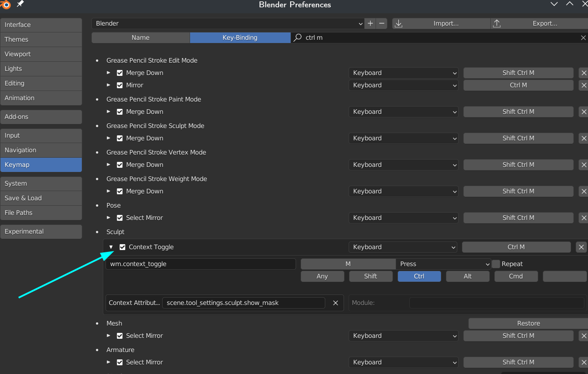Open the Interface preferences tab
This screenshot has height=374, width=588.
pyautogui.click(x=41, y=25)
